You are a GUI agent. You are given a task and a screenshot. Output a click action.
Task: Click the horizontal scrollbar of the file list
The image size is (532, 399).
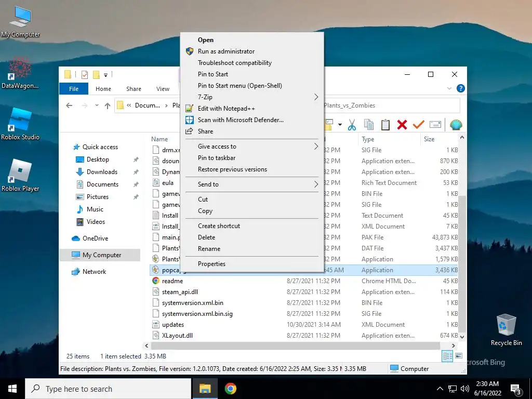(295, 345)
